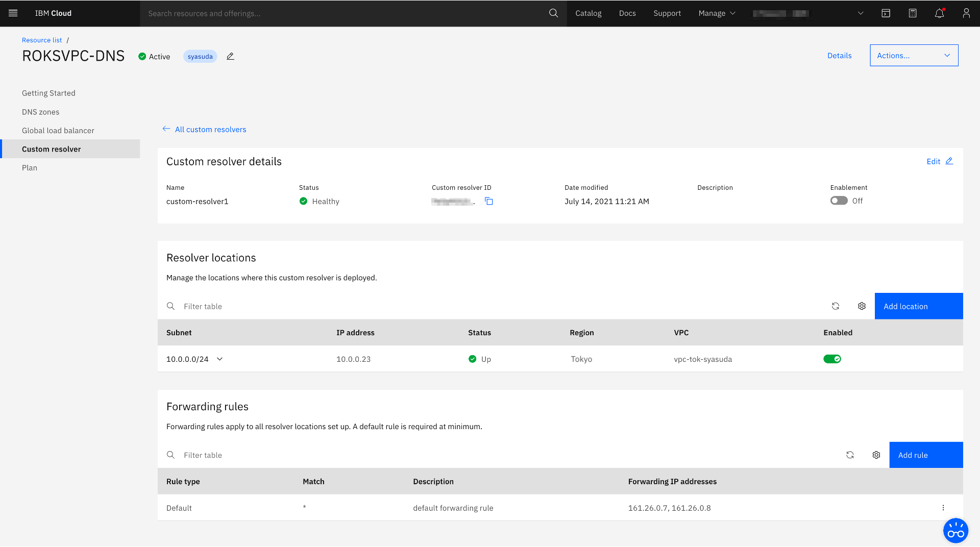Image resolution: width=980 pixels, height=547 pixels.
Task: Click the Up status in locations row
Action: (x=479, y=359)
